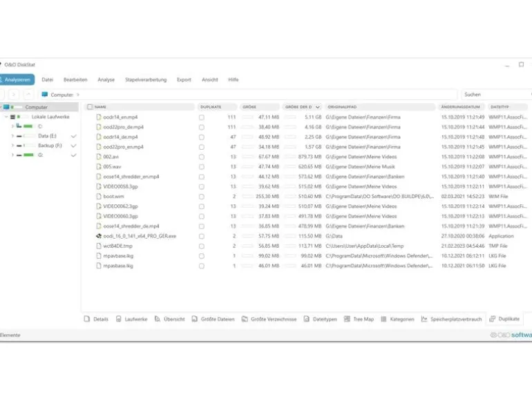The width and height of the screenshot is (532, 399).
Task: Expand the Backup (F:) drive node
Action: 12,146
